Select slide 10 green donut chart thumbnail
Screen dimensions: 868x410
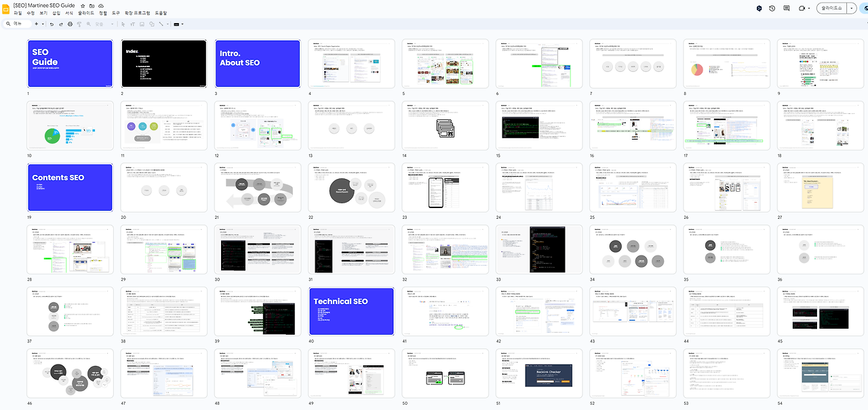pos(70,125)
